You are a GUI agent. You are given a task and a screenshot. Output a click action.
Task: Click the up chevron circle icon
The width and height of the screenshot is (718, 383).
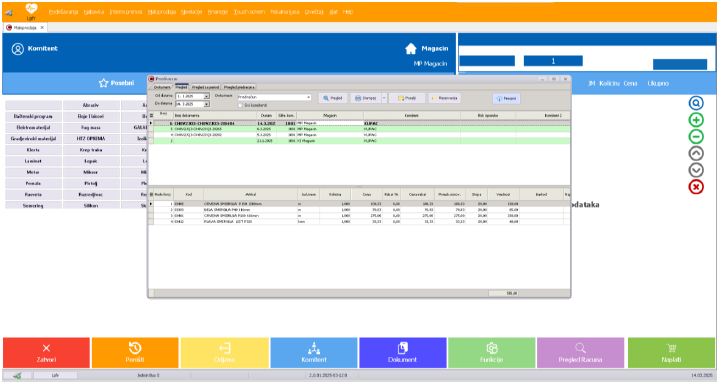[696, 153]
